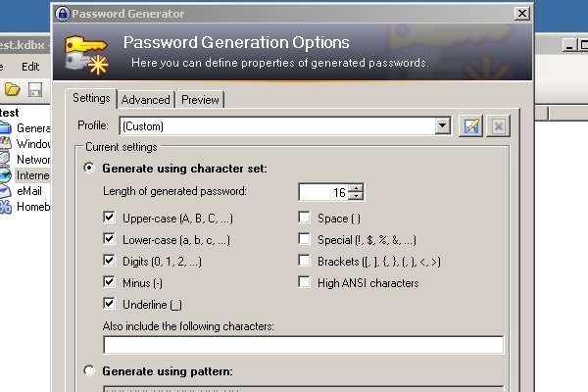
Task: Uncheck the Upper-case checkbox
Action: 109,218
